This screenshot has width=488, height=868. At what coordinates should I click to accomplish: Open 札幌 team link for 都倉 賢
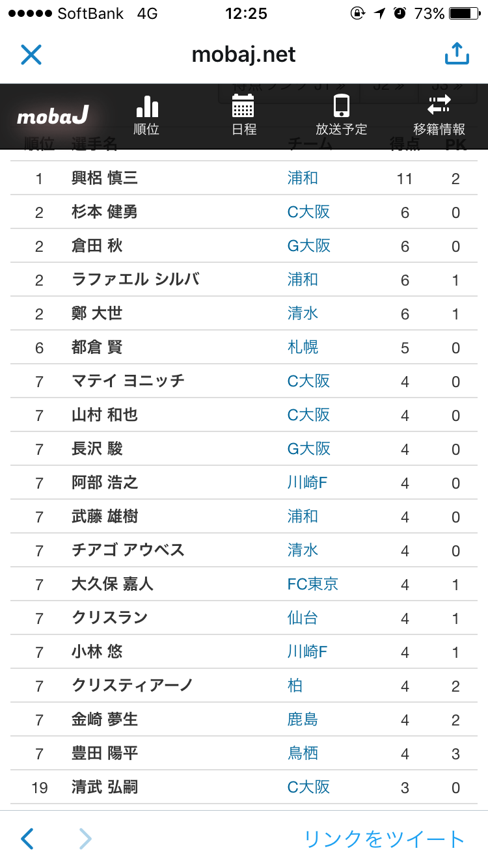pos(303,347)
